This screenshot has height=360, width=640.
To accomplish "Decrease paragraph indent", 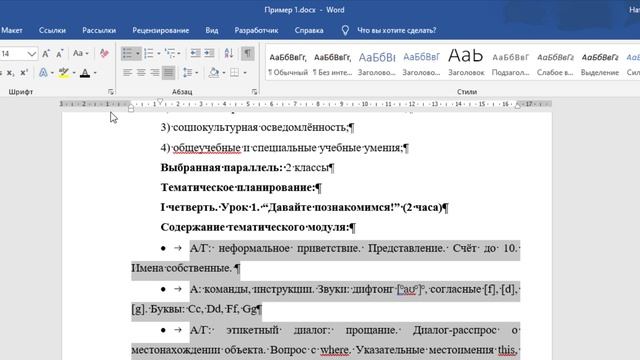I will pyautogui.click(x=196, y=53).
